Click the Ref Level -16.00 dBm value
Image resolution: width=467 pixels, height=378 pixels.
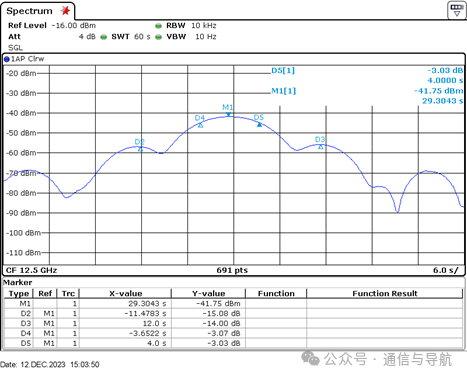click(74, 26)
